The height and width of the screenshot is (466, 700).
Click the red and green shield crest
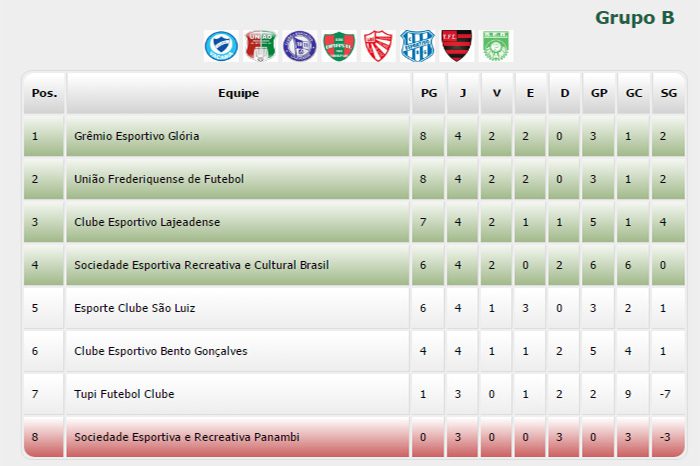pos(339,46)
